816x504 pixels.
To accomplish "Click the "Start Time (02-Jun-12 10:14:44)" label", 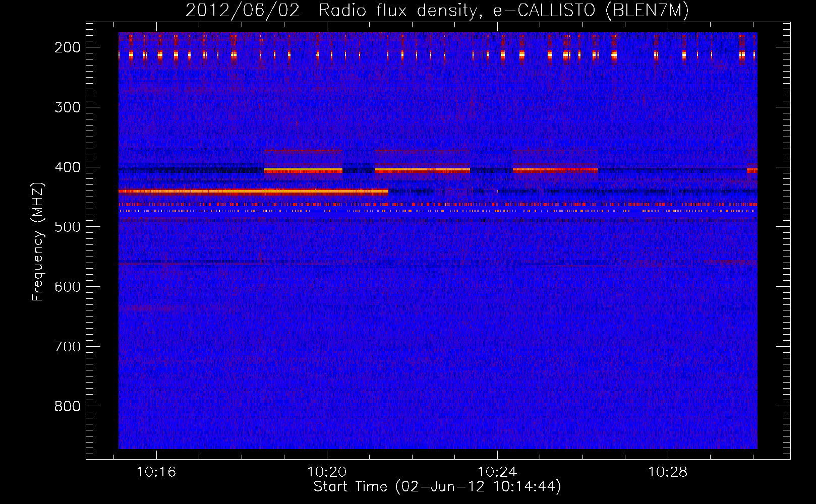I will coord(437,487).
